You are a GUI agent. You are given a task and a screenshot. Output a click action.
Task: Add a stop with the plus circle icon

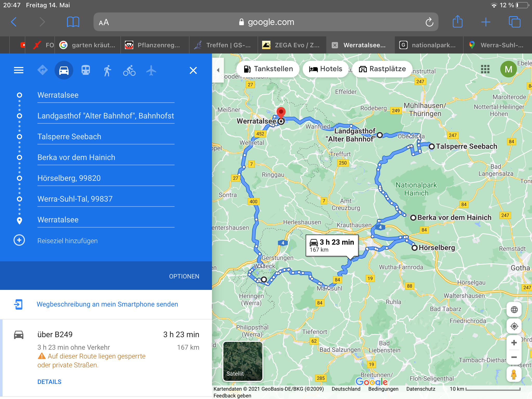[x=19, y=240]
